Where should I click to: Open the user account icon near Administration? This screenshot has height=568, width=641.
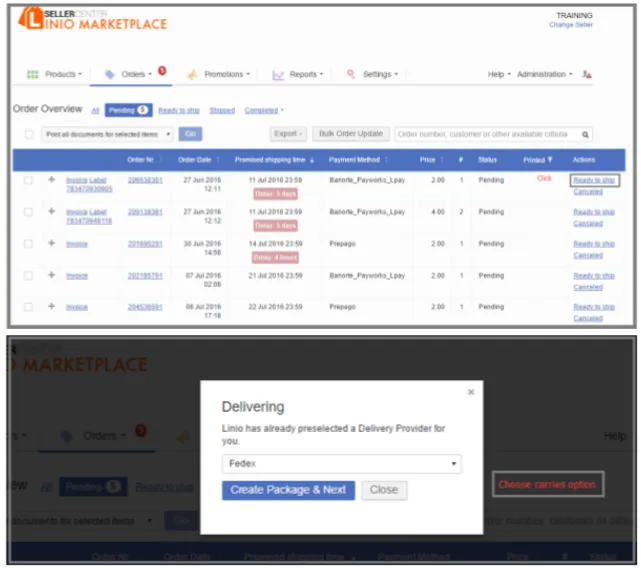pyautogui.click(x=587, y=74)
